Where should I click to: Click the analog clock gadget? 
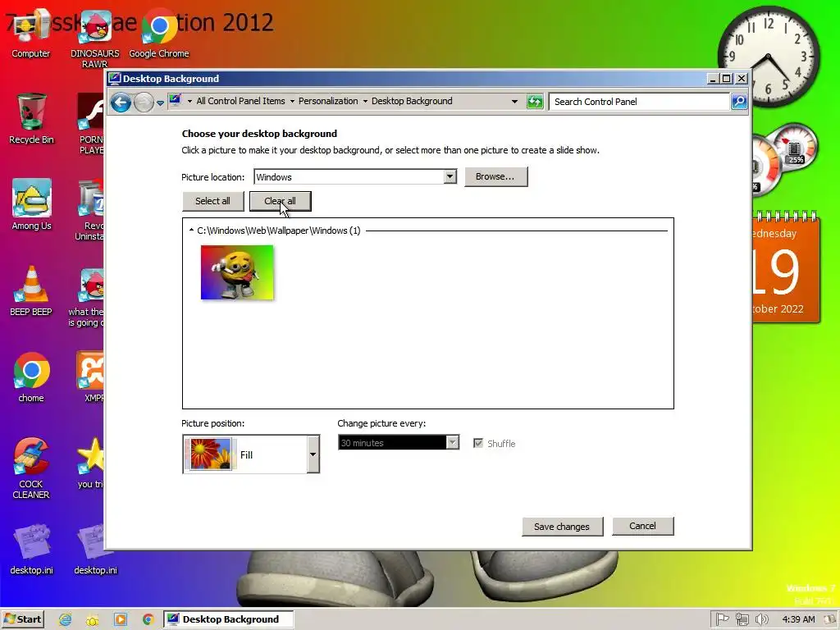click(x=768, y=57)
